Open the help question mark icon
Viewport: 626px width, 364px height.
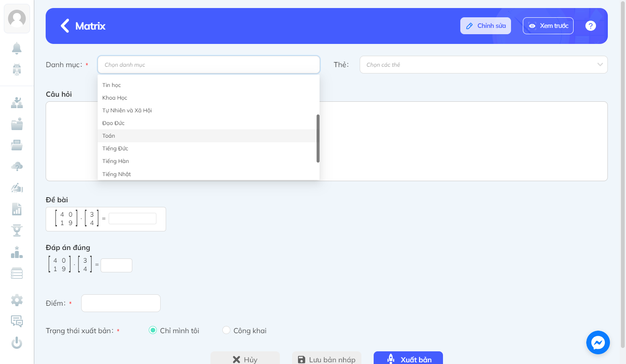coord(590,26)
